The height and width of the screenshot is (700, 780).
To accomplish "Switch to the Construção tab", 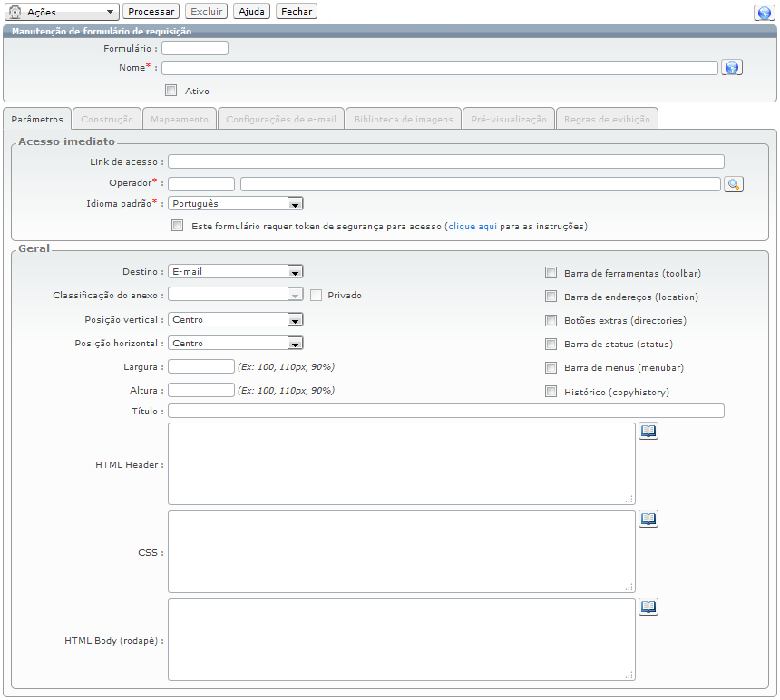I will [x=107, y=119].
